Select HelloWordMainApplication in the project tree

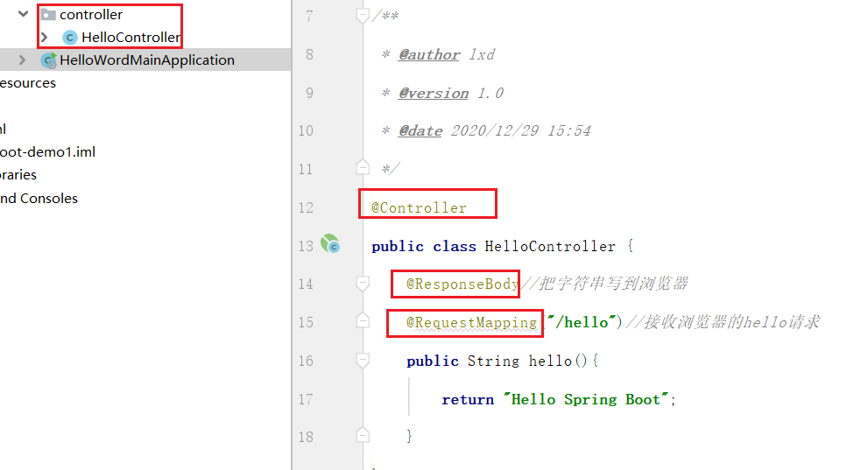pyautogui.click(x=147, y=60)
